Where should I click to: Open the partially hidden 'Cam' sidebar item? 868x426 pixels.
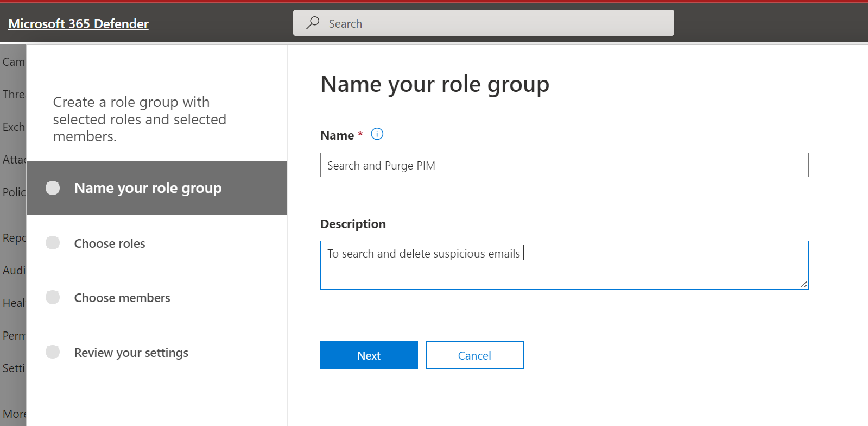[x=13, y=62]
